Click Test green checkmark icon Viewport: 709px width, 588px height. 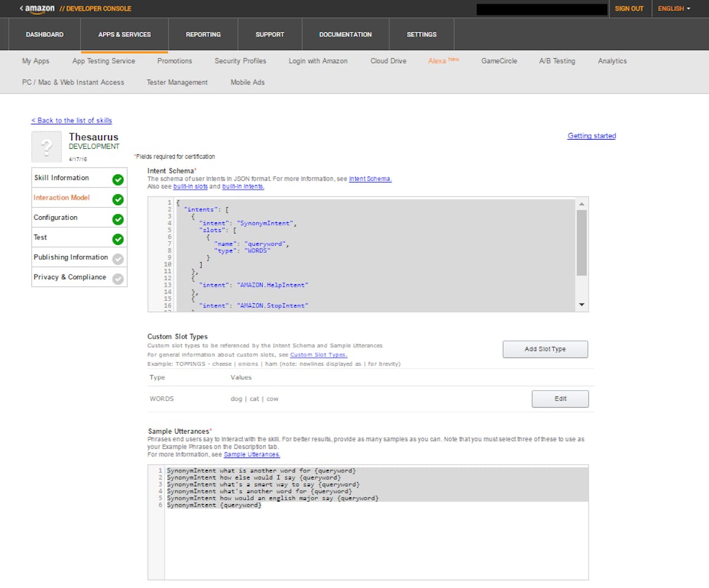point(118,239)
